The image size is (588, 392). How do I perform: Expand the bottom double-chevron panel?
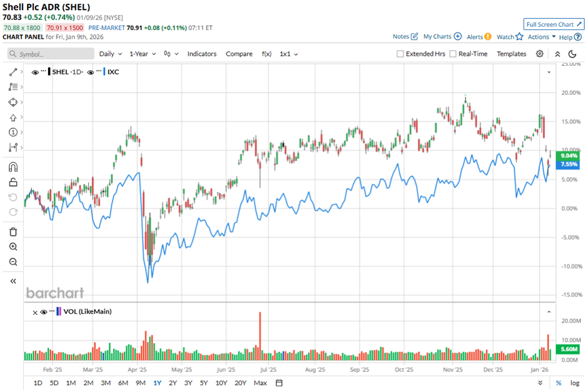540,383
